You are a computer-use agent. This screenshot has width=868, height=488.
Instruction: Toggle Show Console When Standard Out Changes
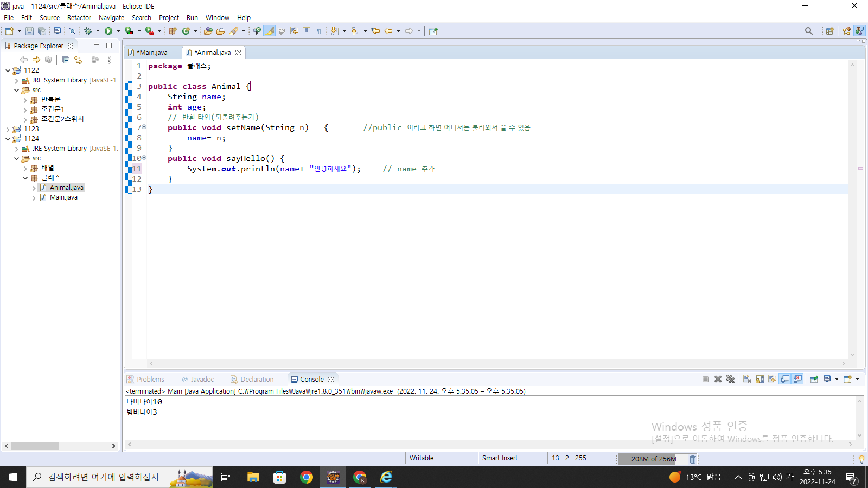click(x=785, y=379)
